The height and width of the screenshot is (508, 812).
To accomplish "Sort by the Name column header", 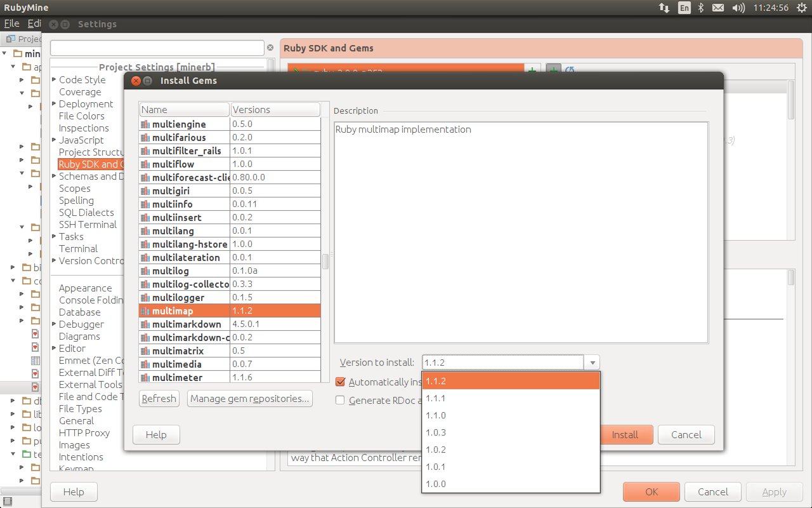I will pos(184,109).
